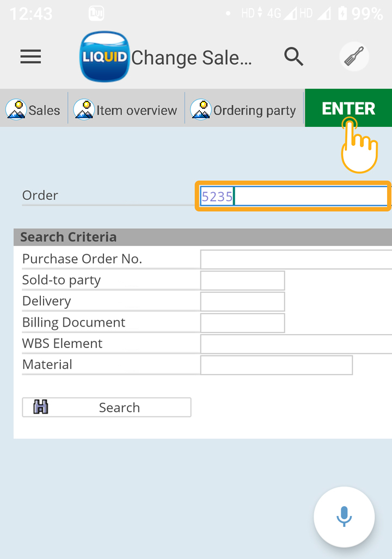392x559 pixels.
Task: Click the binoculars Search button
Action: pos(107,407)
